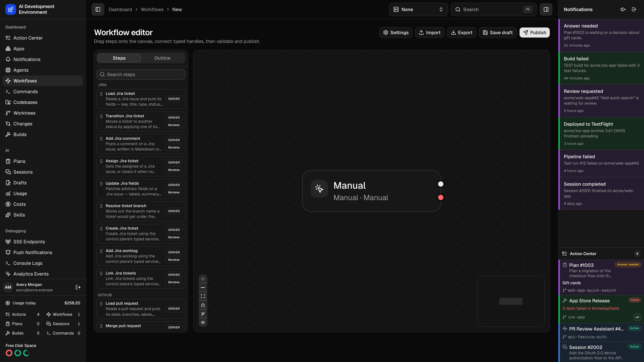The width and height of the screenshot is (644, 362).
Task: Open workflow Settings
Action: pos(396,33)
